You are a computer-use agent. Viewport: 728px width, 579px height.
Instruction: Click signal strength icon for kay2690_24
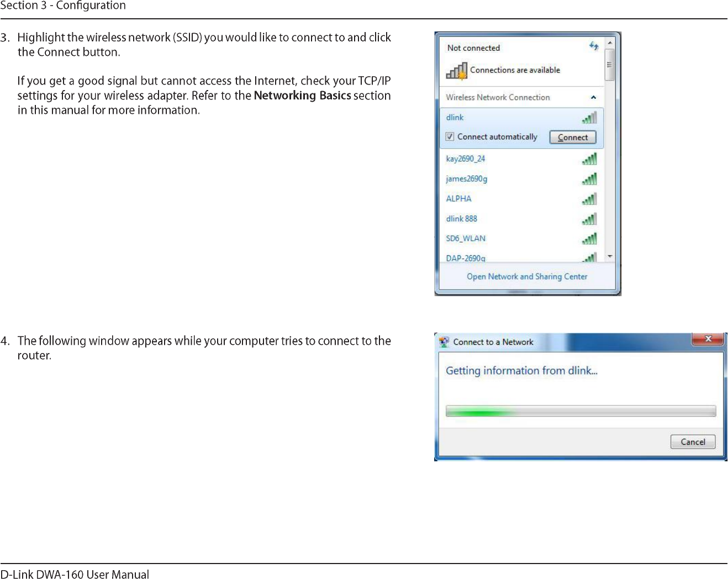pyautogui.click(x=589, y=159)
